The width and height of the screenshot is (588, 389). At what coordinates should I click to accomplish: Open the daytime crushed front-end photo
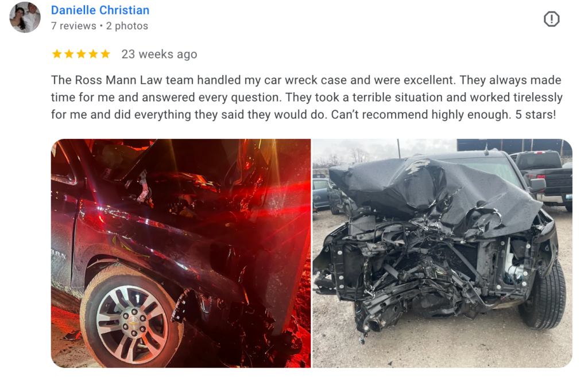(x=443, y=254)
